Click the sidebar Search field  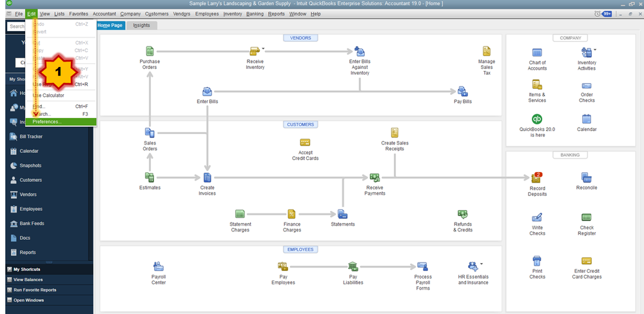(16, 26)
